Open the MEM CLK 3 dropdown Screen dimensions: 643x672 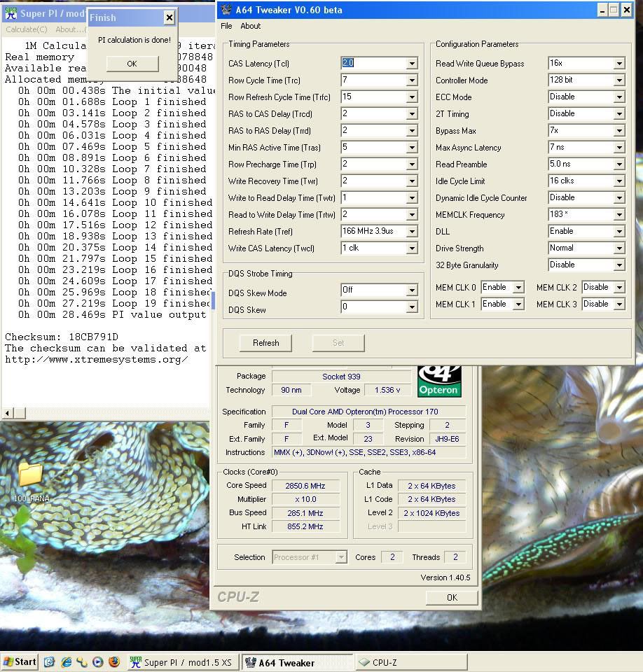click(x=619, y=304)
